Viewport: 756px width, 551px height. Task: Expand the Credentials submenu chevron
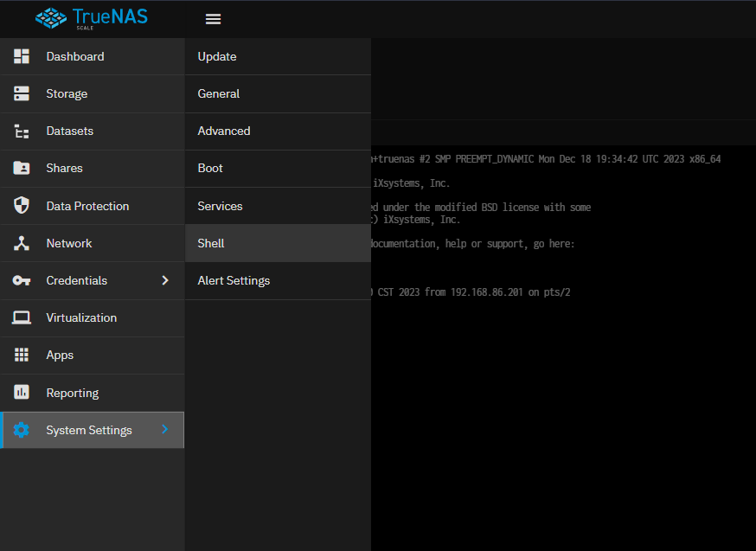[165, 280]
